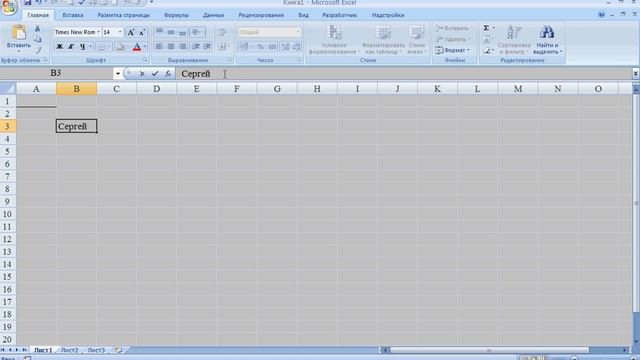
Task: Click the Format Painter brush icon
Action: (x=38, y=50)
